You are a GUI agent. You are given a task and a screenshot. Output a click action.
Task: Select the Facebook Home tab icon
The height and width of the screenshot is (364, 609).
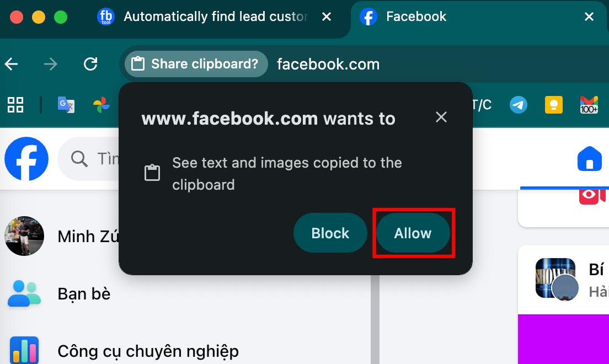coord(590,158)
